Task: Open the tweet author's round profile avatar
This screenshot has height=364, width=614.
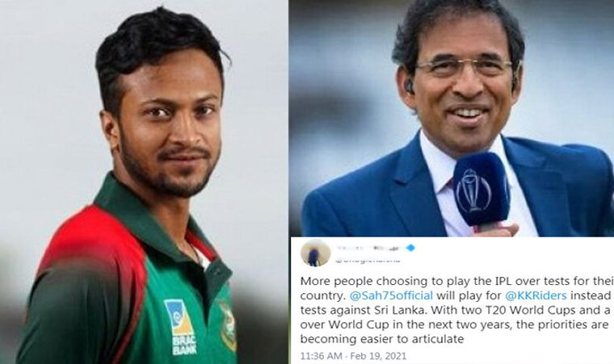Action: 315,253
